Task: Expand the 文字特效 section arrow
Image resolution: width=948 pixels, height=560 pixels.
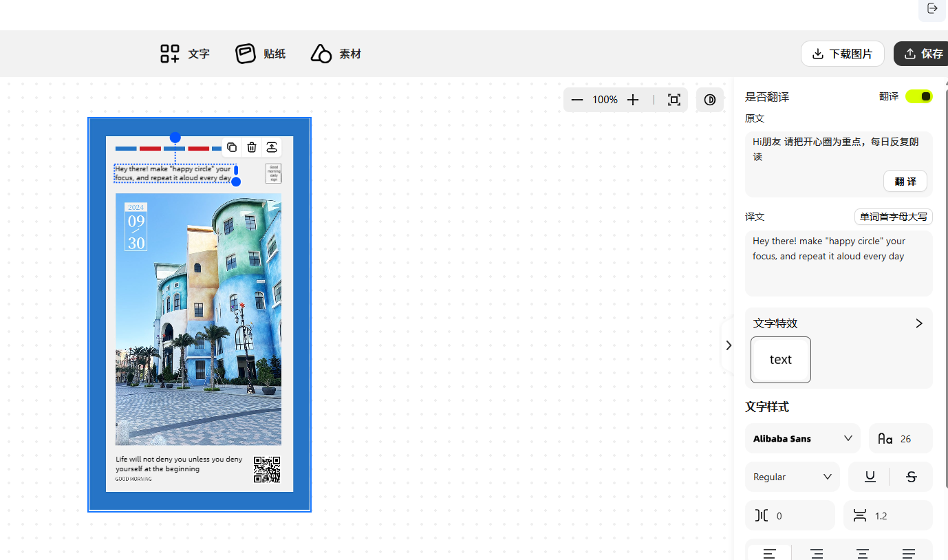Action: coord(918,323)
